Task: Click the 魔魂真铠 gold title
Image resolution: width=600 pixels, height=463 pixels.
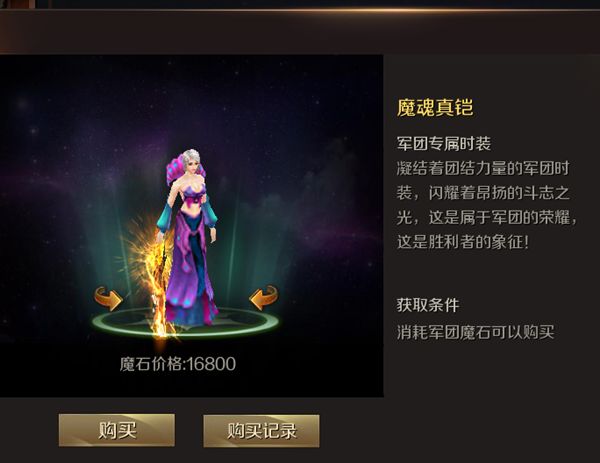Action: [x=435, y=107]
